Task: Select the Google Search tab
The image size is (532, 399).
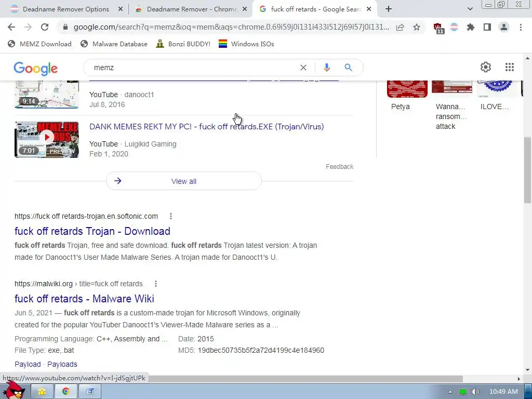Action: point(316,9)
